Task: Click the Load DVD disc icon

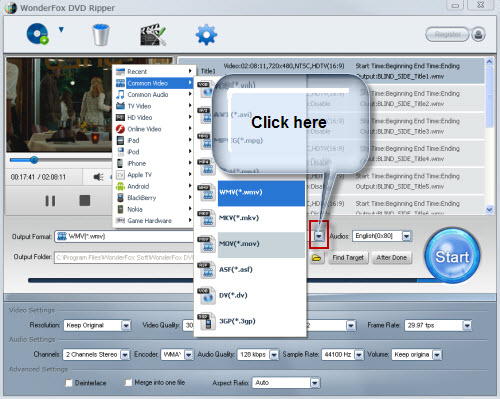Action: (x=37, y=34)
